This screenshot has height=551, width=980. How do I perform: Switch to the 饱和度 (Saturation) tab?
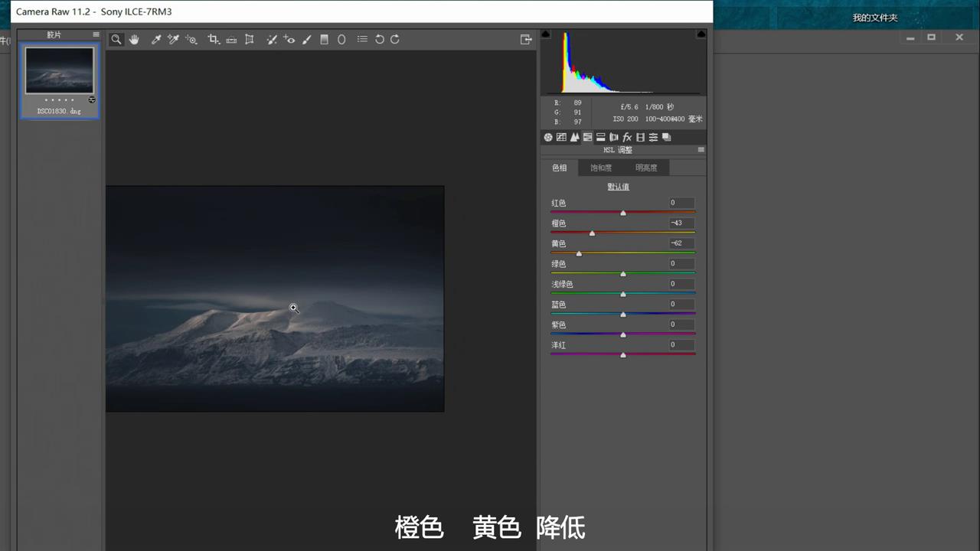(601, 168)
